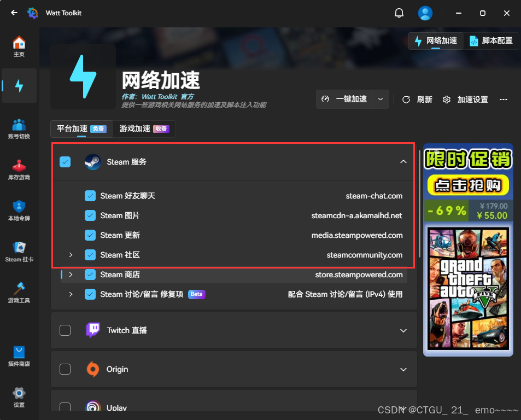Open Steam 挂卡 in the sidebar
Image resolution: width=521 pixels, height=420 pixels.
pyautogui.click(x=19, y=252)
